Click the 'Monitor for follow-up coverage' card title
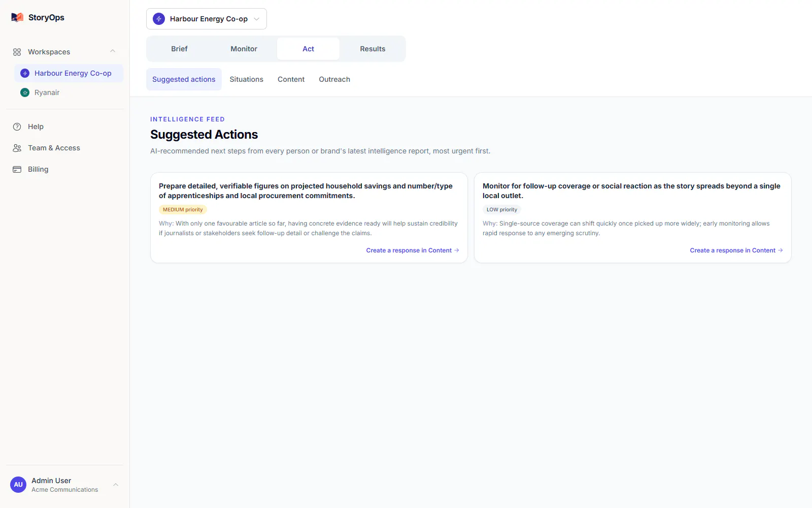This screenshot has width=812, height=508. [631, 190]
